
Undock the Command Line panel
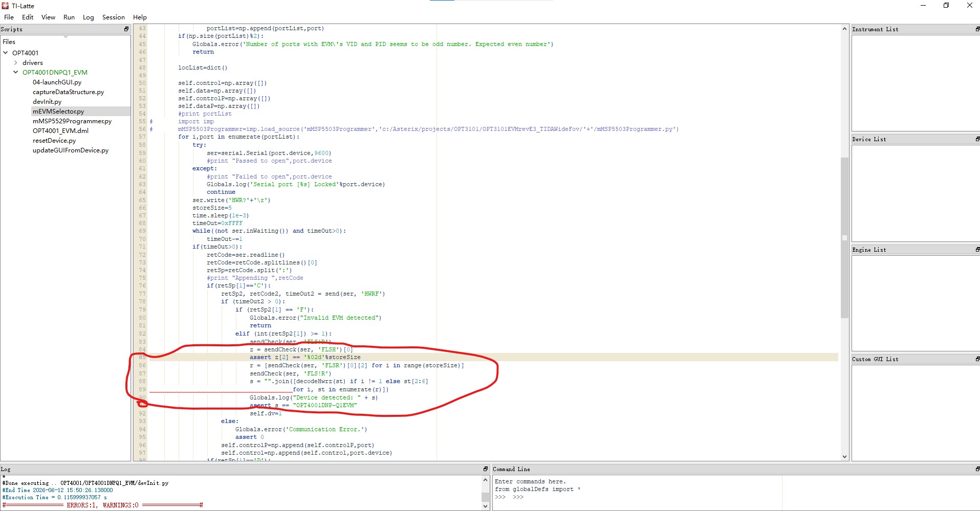[x=977, y=469]
